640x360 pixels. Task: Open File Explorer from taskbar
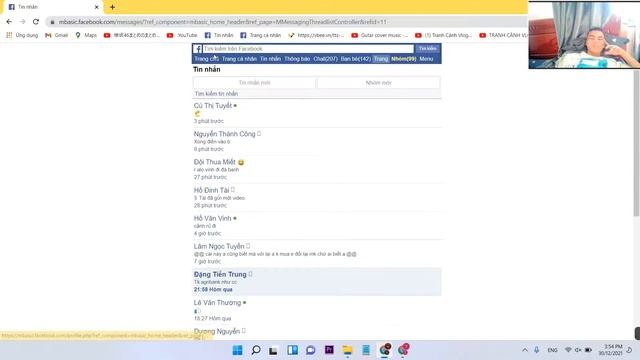click(x=347, y=350)
